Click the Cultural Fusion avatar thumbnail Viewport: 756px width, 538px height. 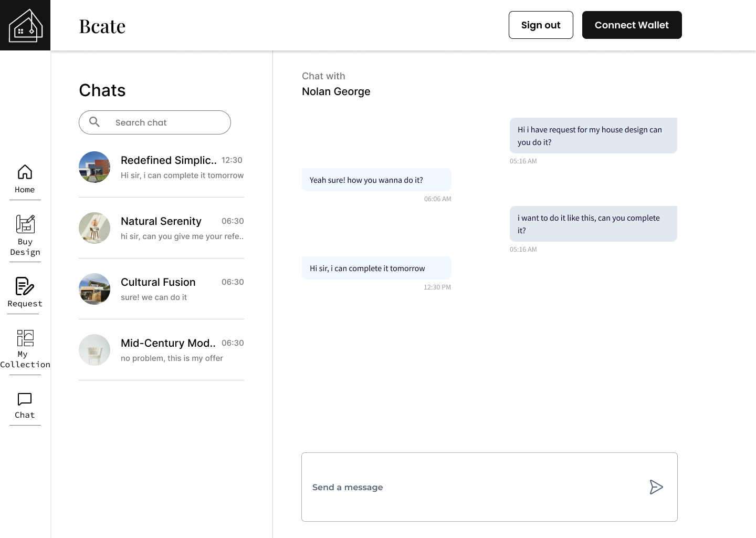94,289
